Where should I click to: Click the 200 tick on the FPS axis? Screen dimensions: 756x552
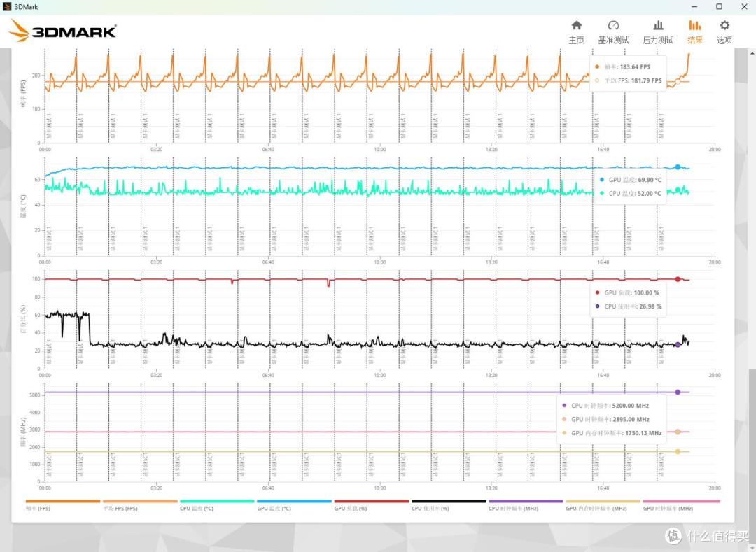click(36, 76)
